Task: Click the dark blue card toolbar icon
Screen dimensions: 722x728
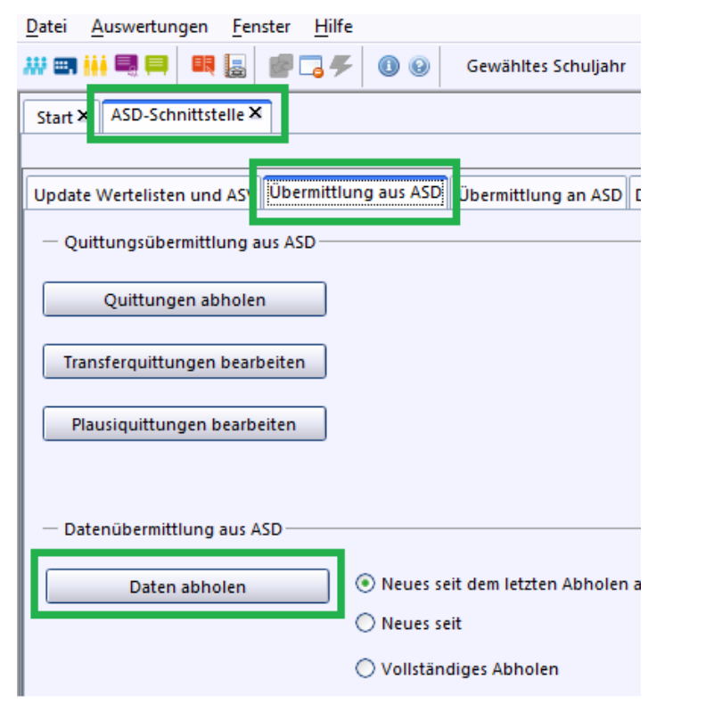Action: tap(64, 66)
